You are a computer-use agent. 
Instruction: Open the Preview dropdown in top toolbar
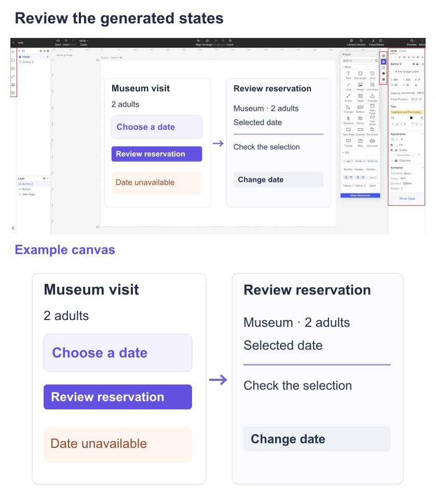(412, 43)
